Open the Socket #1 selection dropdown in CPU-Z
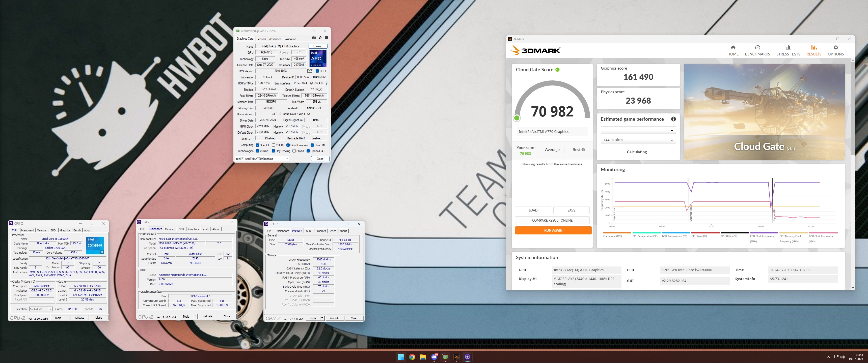Screen dimensions: 868x363 coord(40,309)
